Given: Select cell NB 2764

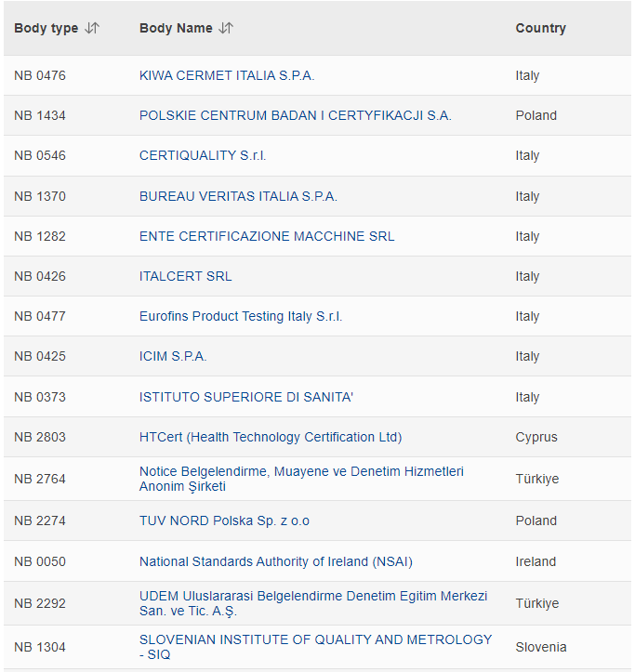Looking at the screenshot, I should [x=40, y=479].
